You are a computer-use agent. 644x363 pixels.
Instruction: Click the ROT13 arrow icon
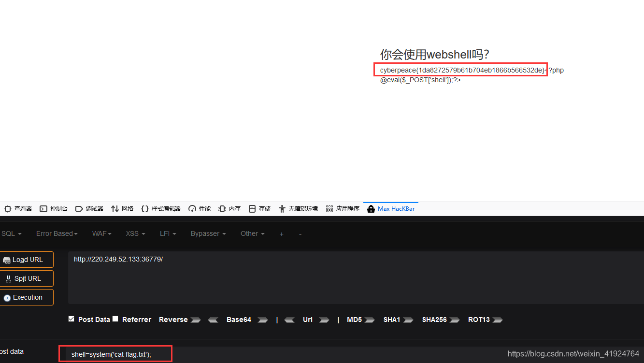pyautogui.click(x=497, y=319)
